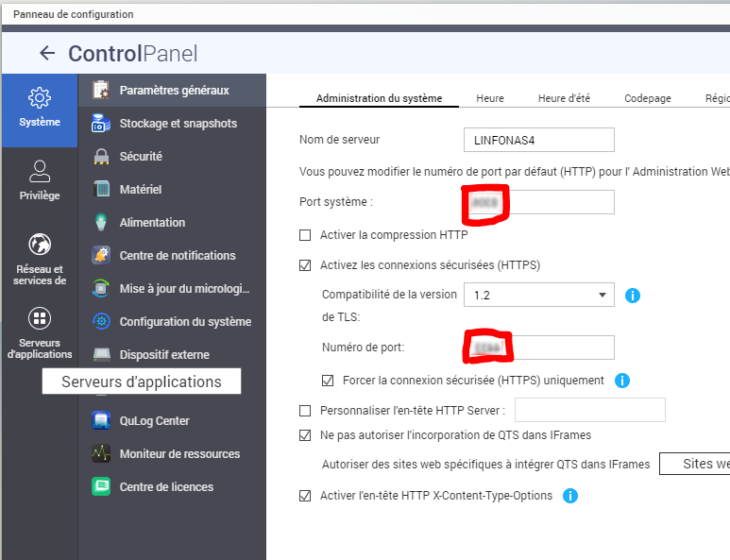Select Configuration du système in sidebar
The height and width of the screenshot is (560, 730).
point(185,322)
